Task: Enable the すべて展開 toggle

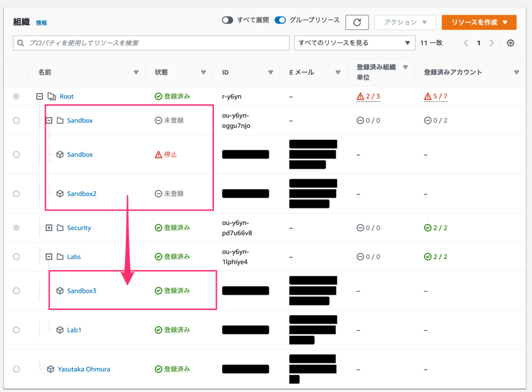Action: tap(227, 19)
